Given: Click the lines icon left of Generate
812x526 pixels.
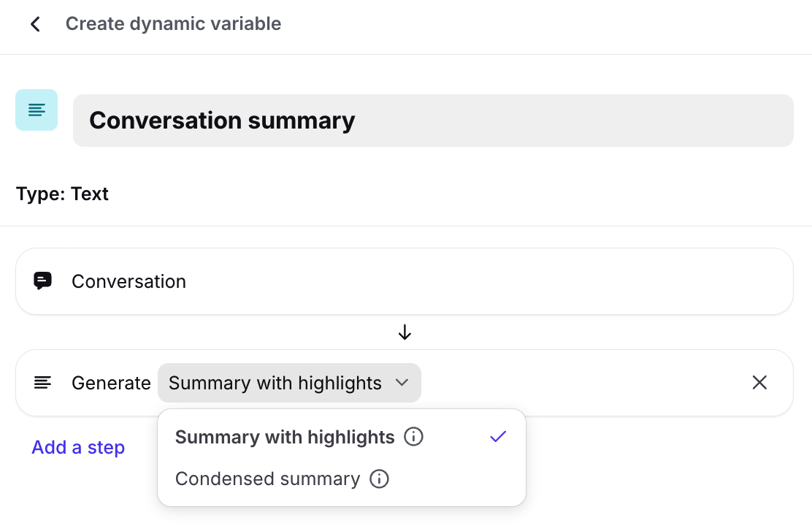Looking at the screenshot, I should point(43,383).
